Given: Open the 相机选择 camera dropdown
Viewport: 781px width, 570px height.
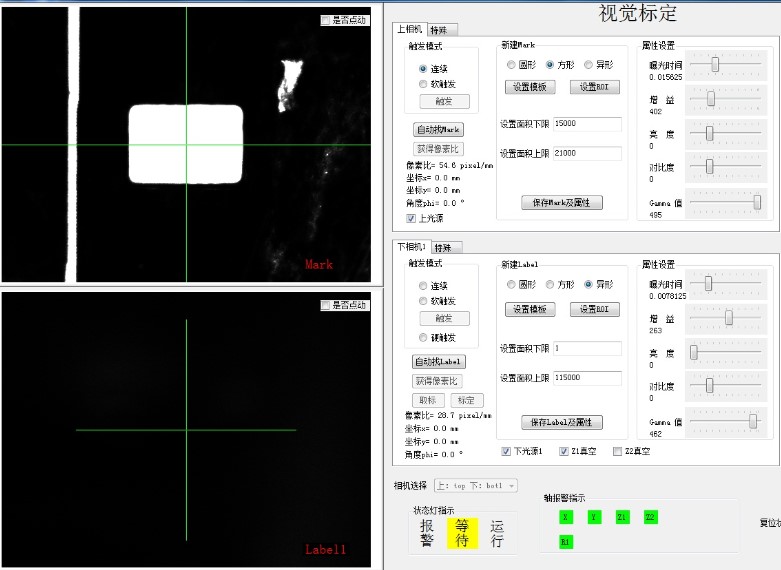Looking at the screenshot, I should pos(475,485).
